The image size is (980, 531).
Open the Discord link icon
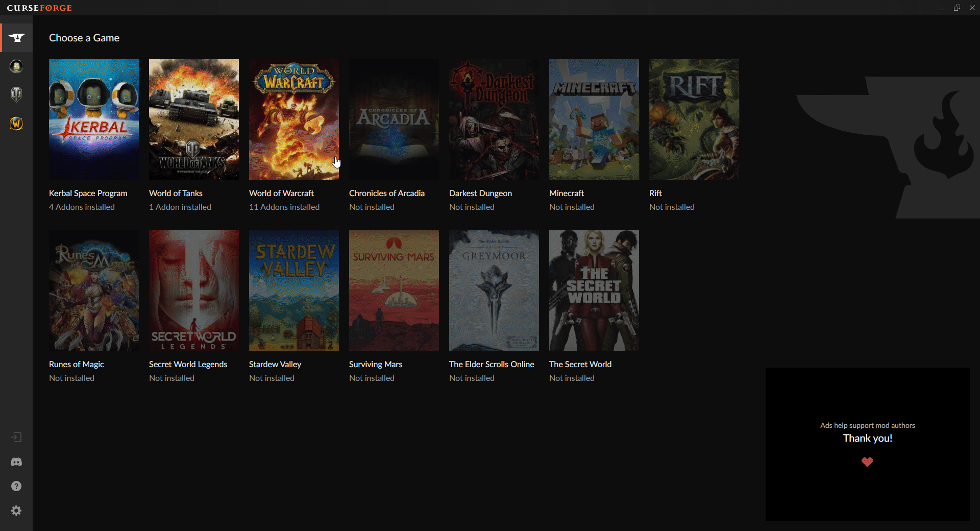pos(16,462)
